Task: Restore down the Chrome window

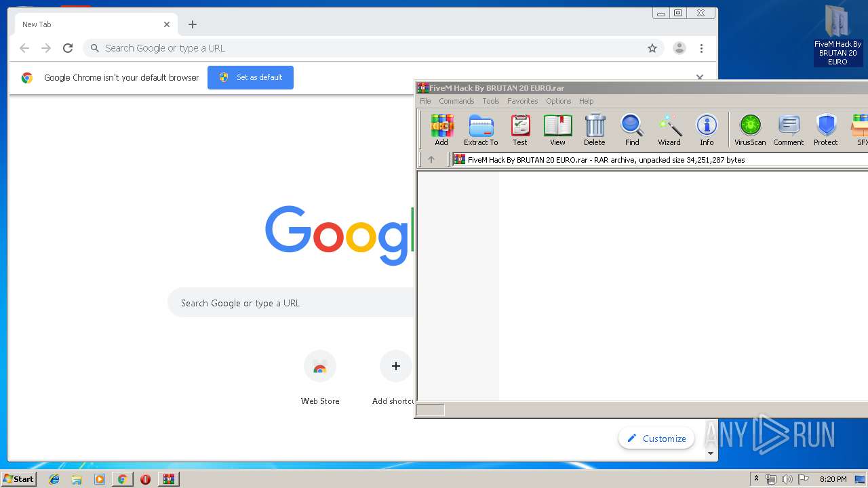Action: 678,13
